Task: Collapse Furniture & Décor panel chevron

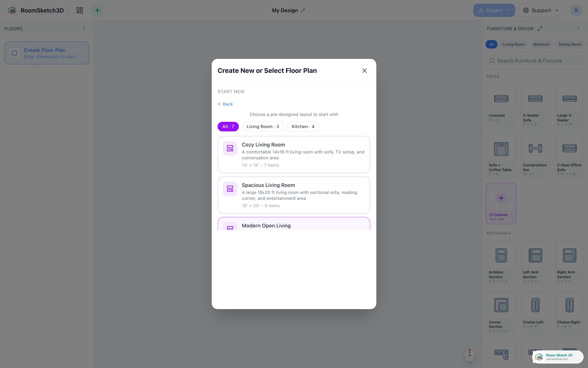Action: click(578, 29)
